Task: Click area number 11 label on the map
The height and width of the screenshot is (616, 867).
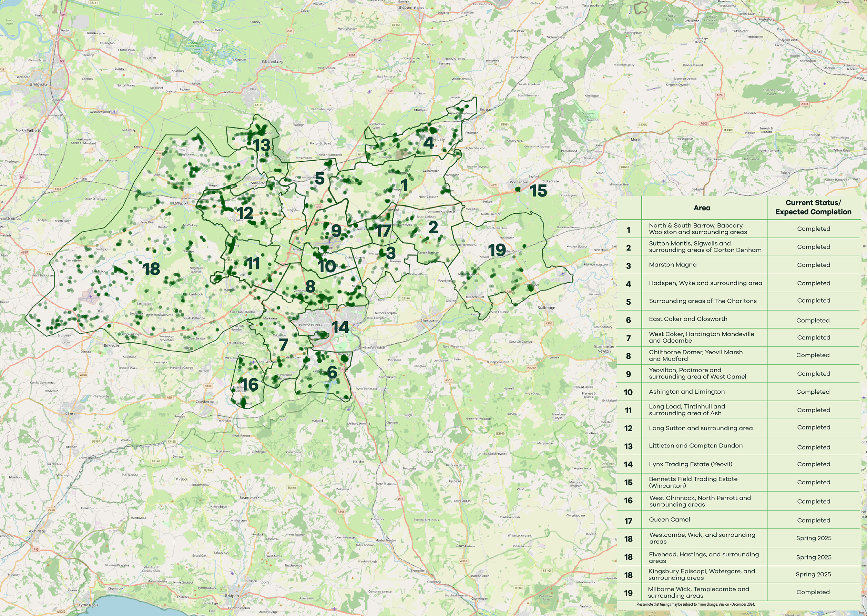Action: [253, 263]
